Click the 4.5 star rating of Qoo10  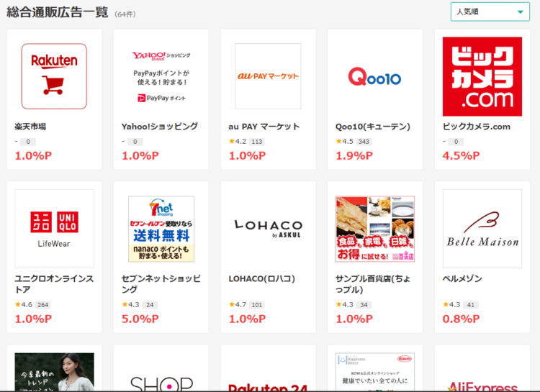[x=345, y=142]
